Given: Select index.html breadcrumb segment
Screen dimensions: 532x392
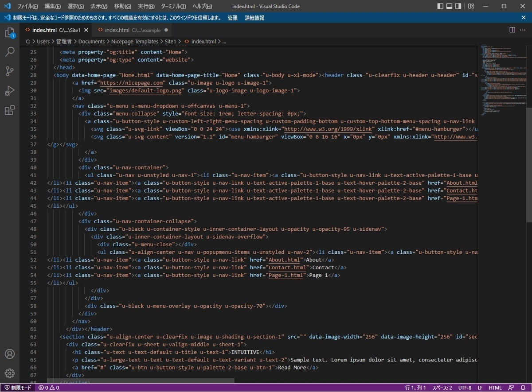Looking at the screenshot, I should pos(200,41).
